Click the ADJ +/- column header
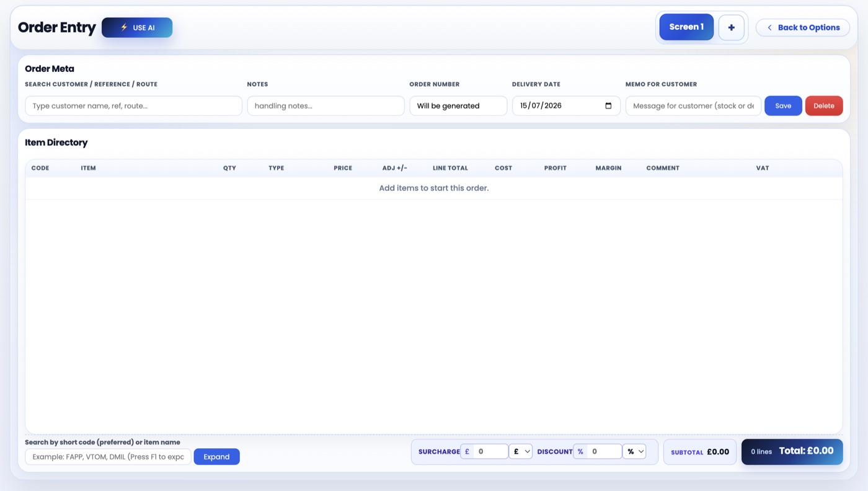Image resolution: width=868 pixels, height=491 pixels. pyautogui.click(x=395, y=168)
